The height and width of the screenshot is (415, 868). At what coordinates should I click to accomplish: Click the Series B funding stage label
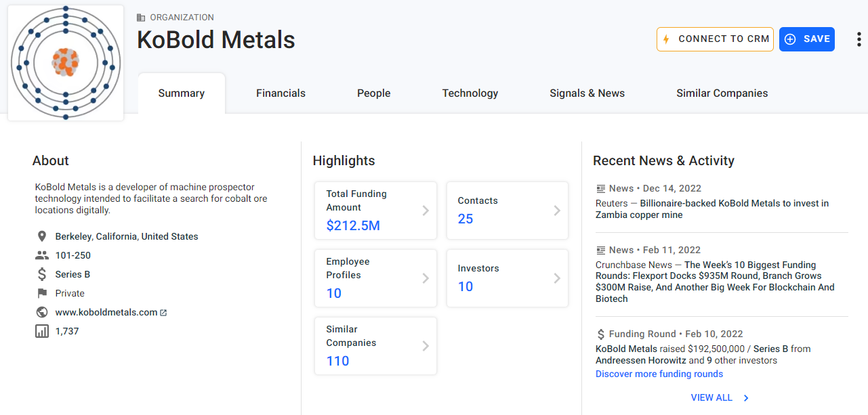pyautogui.click(x=73, y=274)
